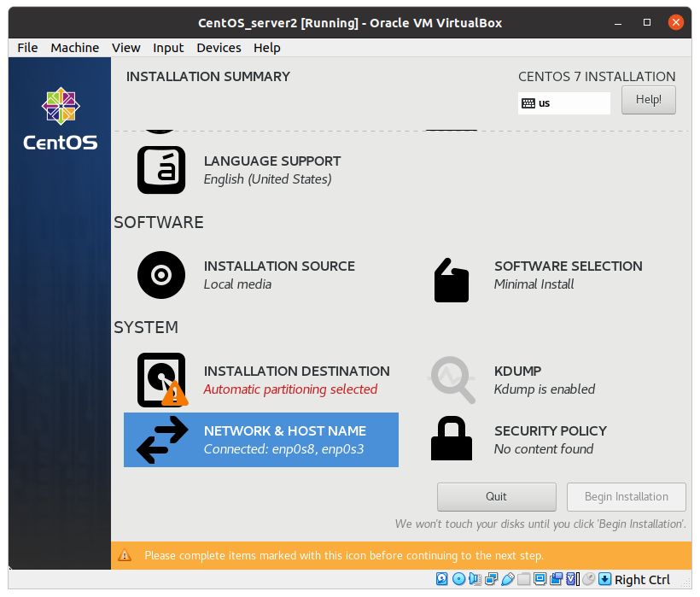Open the File menu
Image resolution: width=700 pixels, height=597 pixels.
(27, 48)
